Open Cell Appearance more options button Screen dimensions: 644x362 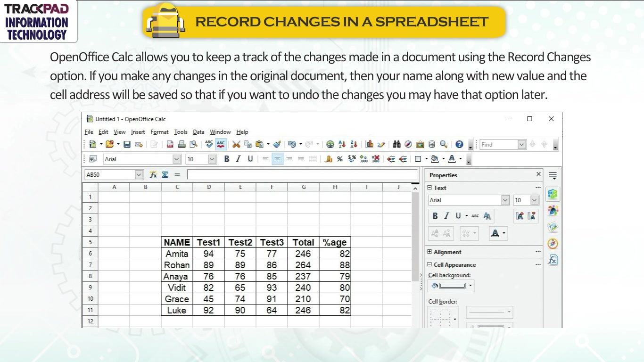coord(538,265)
